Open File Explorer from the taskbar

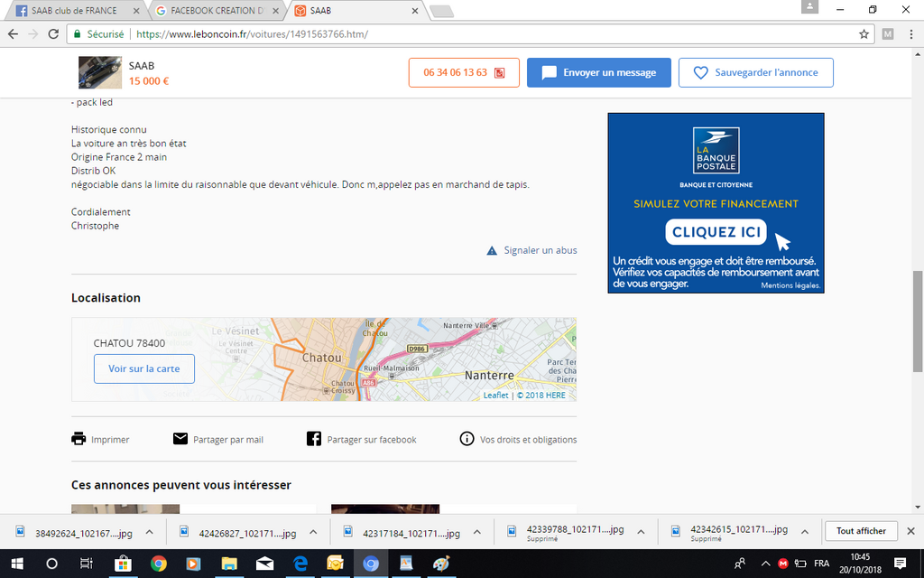(229, 563)
